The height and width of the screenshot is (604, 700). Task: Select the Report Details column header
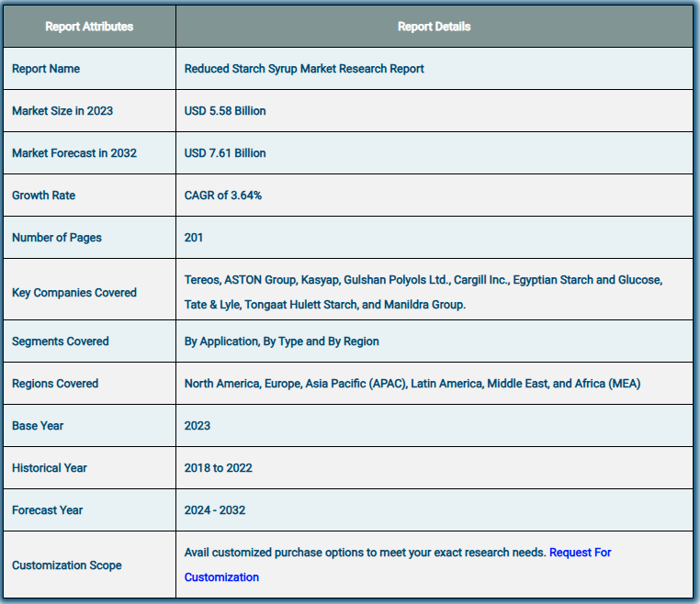(434, 27)
